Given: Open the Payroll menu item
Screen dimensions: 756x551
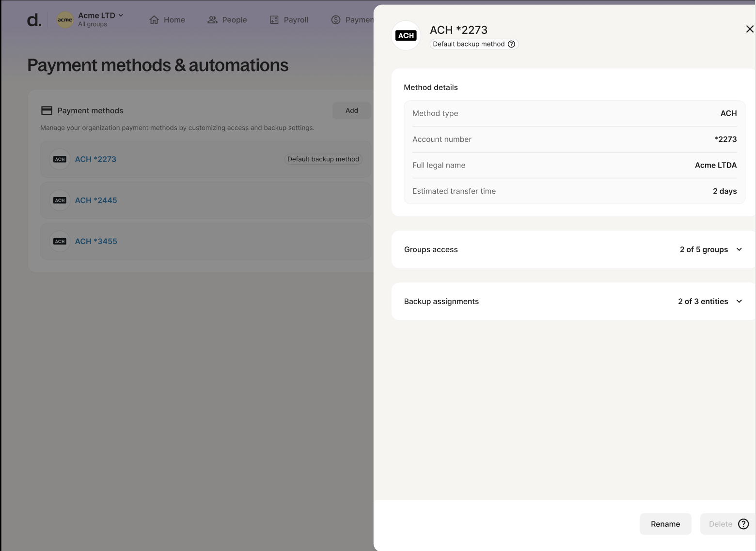Looking at the screenshot, I should (x=289, y=20).
